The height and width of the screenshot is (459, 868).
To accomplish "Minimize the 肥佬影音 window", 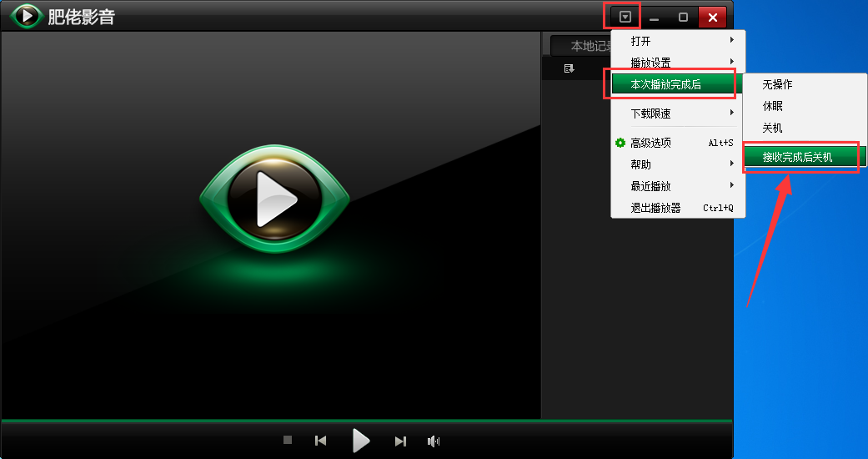I will point(655,18).
